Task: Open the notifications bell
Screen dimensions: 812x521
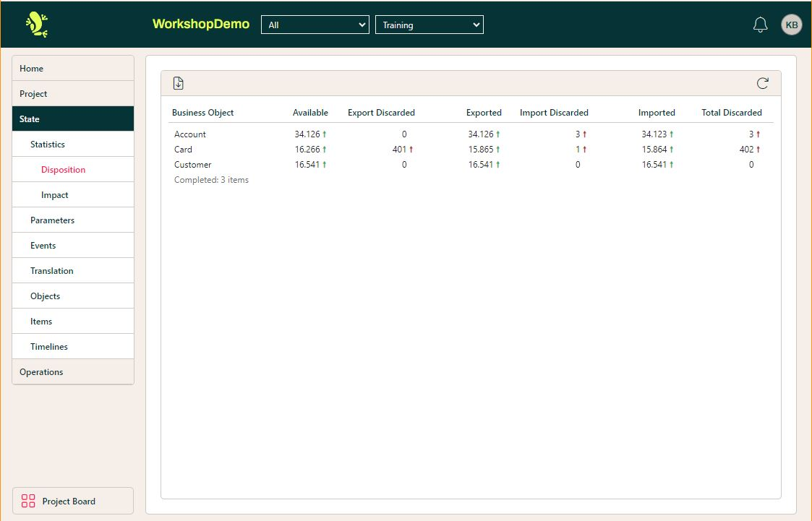Action: click(x=760, y=25)
